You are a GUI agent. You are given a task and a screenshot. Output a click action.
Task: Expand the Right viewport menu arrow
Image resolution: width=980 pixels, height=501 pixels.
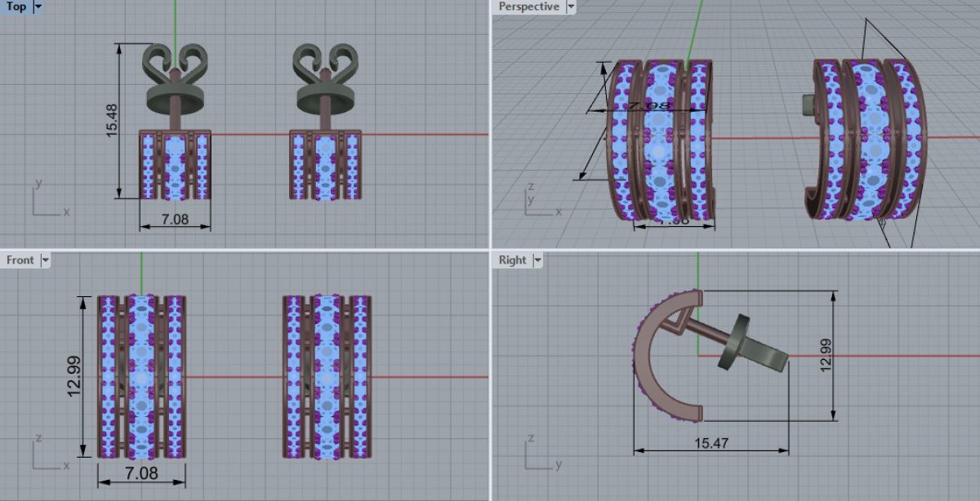537,260
